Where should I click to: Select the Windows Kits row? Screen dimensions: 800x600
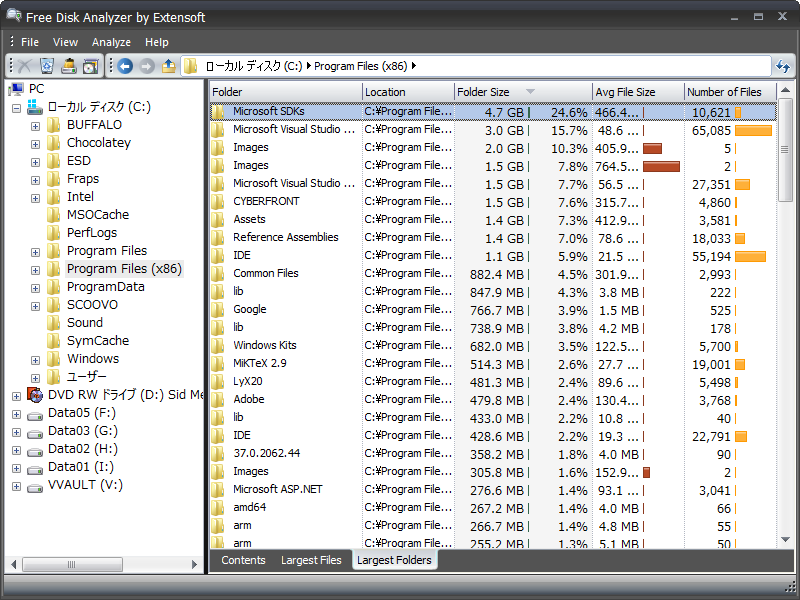tap(493, 345)
